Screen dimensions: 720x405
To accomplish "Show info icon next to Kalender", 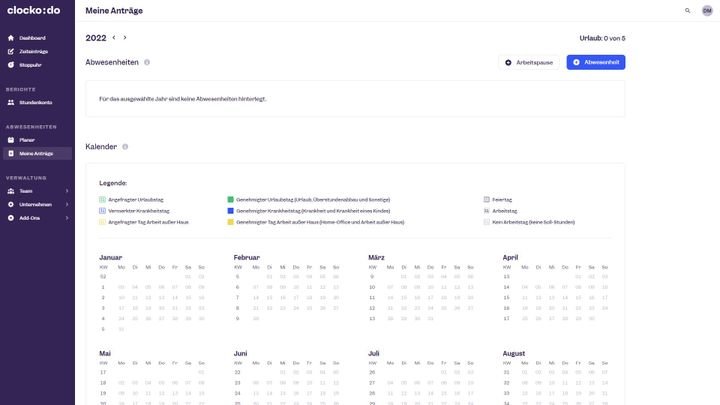I will (x=125, y=147).
